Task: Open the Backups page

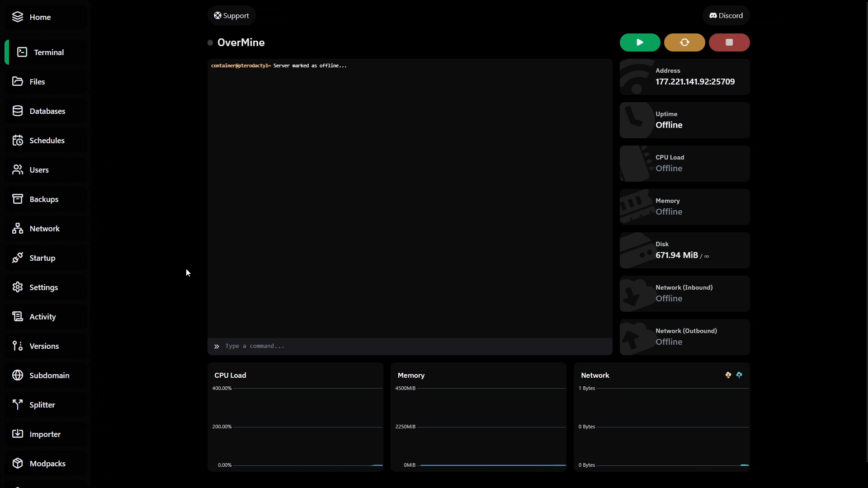Action: click(x=43, y=199)
